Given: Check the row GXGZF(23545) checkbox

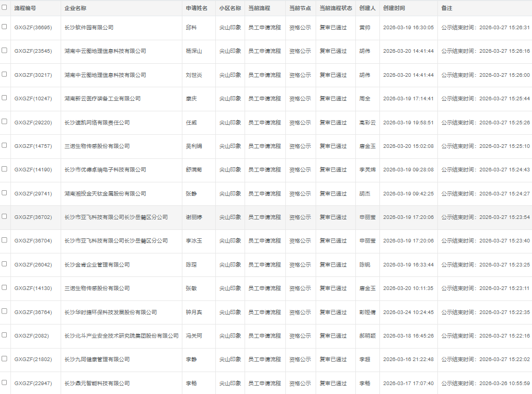Looking at the screenshot, I should click(x=4, y=50).
